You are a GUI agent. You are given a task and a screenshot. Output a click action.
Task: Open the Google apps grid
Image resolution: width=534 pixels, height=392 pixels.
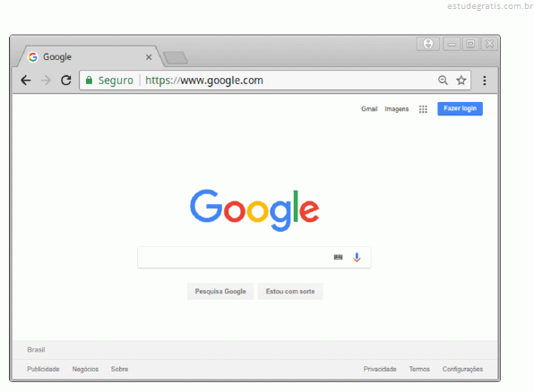[x=423, y=109]
